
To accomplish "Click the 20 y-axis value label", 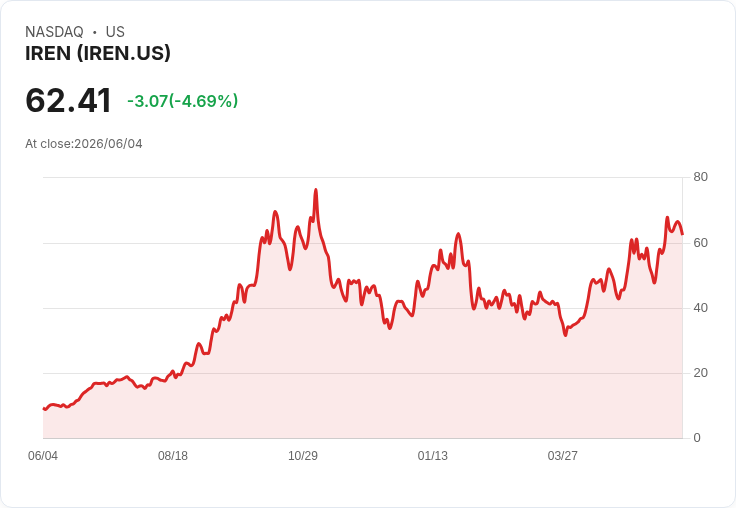I will (700, 373).
